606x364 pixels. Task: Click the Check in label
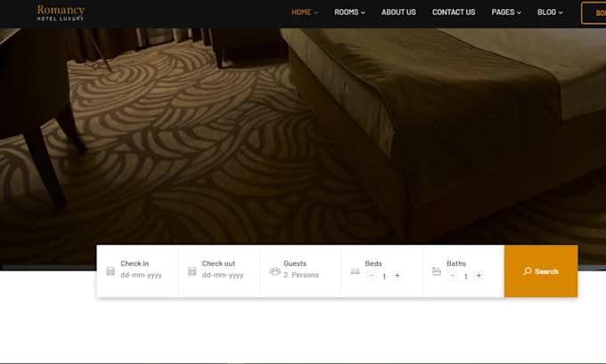pos(135,263)
